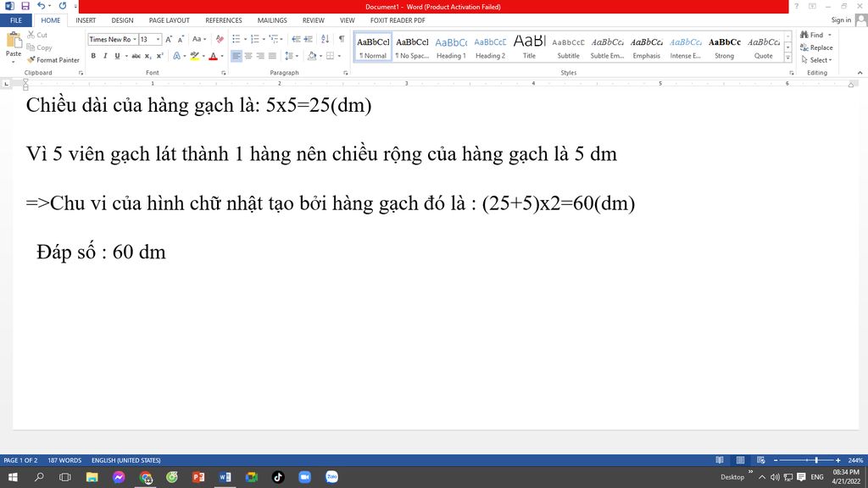The image size is (868, 488).
Task: Click Sign in
Action: point(841,20)
